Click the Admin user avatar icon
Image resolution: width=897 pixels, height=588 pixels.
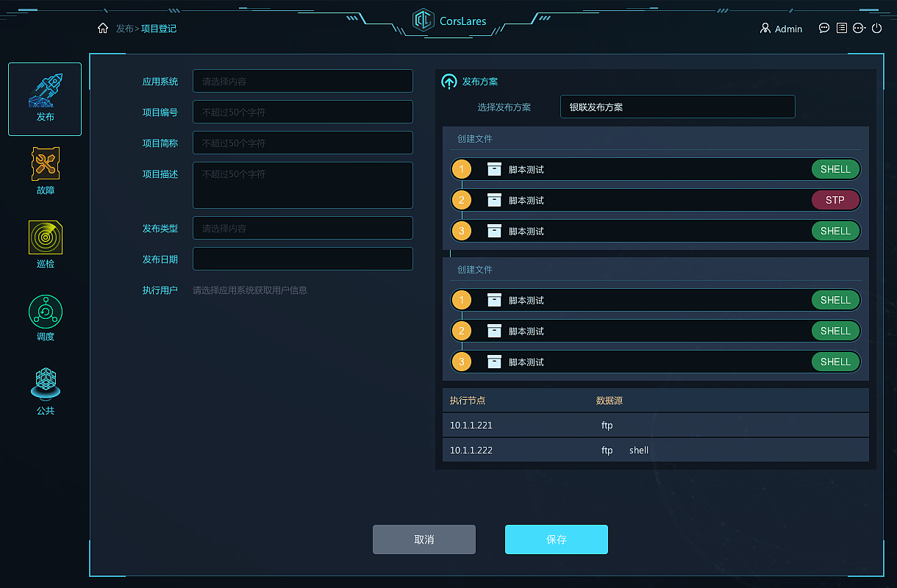click(765, 29)
